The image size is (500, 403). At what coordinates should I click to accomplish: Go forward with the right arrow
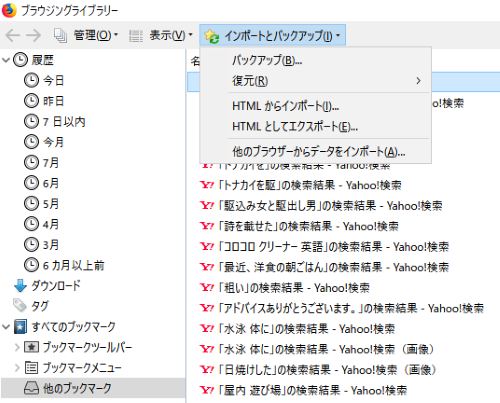coord(33,35)
